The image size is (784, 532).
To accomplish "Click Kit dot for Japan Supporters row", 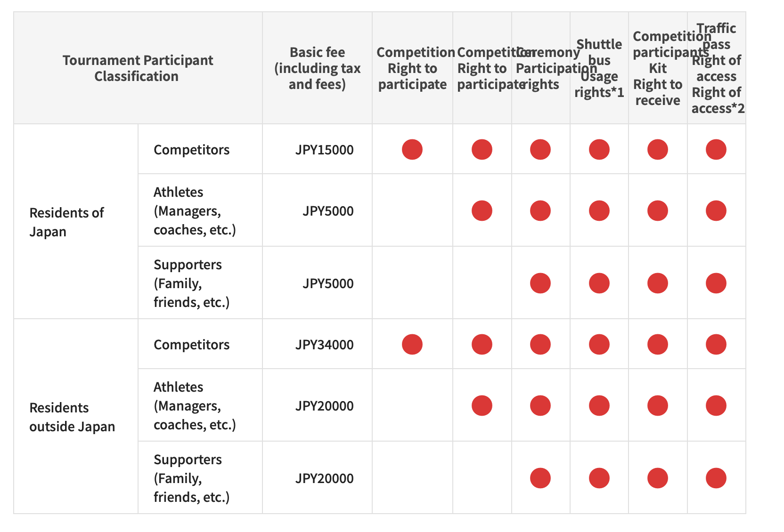I will (657, 283).
